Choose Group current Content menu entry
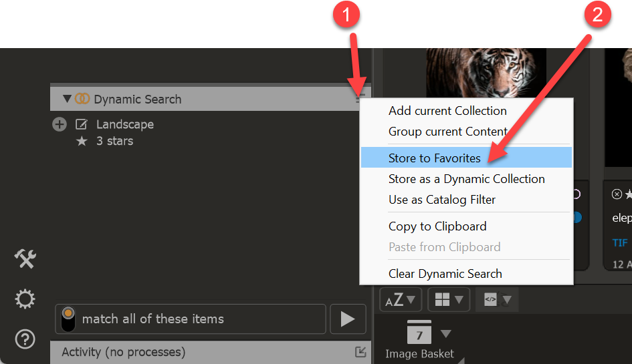Screen dimensions: 632x364 [x=466, y=132]
